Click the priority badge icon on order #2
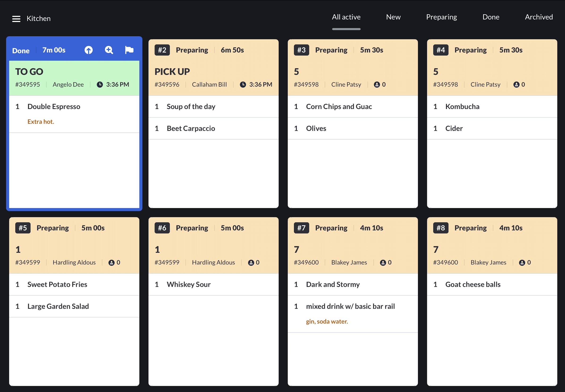 161,49
